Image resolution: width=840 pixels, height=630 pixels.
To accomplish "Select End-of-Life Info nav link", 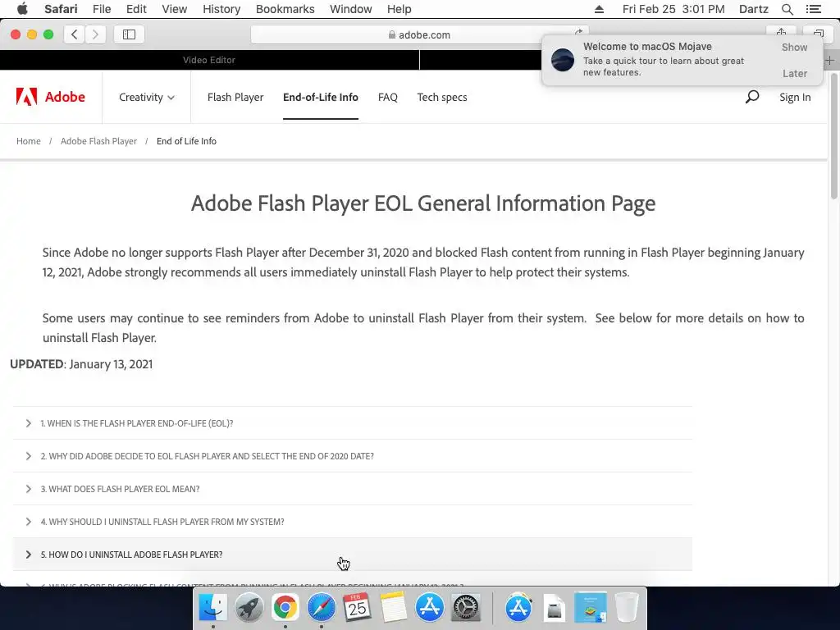I will [x=321, y=97].
